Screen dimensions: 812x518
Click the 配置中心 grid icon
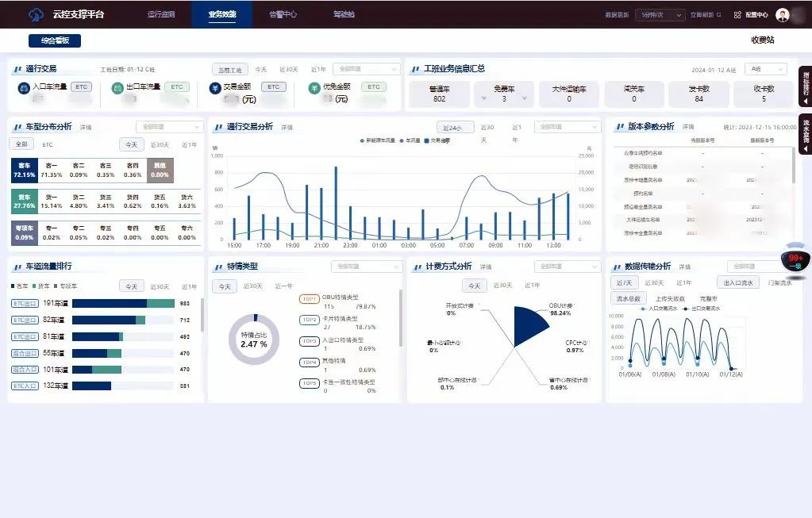click(737, 14)
